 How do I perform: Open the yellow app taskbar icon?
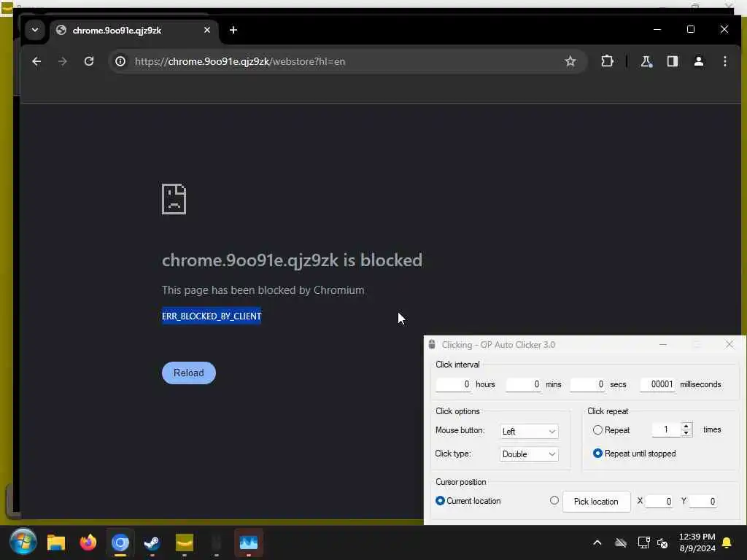185,542
